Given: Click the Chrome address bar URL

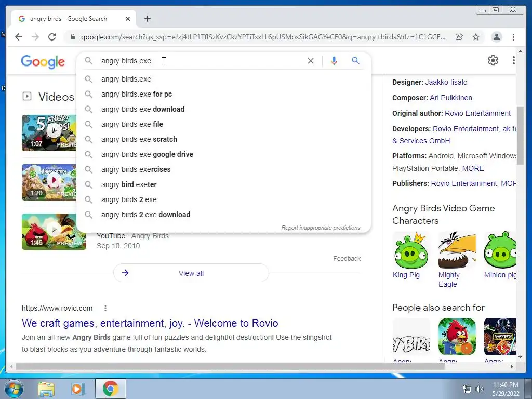Looking at the screenshot, I should 263,37.
